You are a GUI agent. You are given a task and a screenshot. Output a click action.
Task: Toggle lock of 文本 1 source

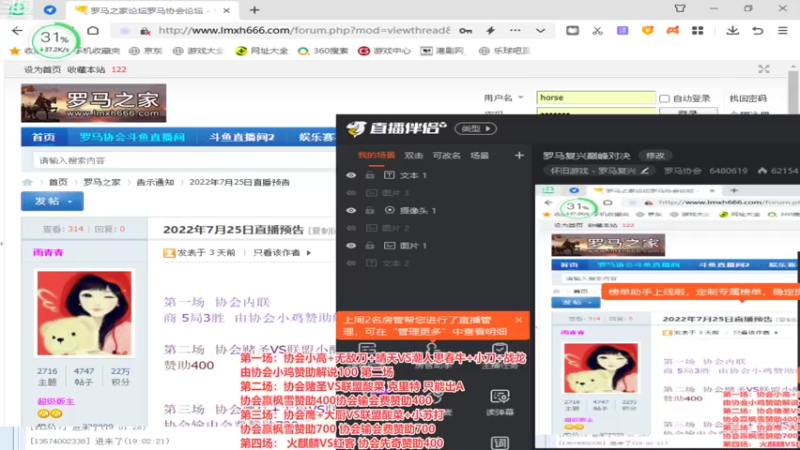370,175
